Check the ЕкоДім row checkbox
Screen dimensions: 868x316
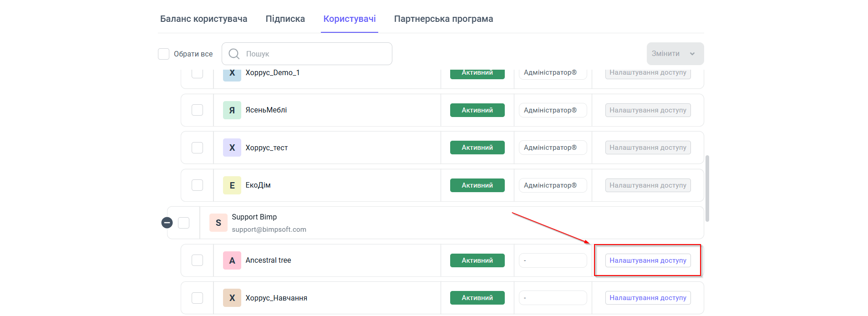(x=197, y=185)
